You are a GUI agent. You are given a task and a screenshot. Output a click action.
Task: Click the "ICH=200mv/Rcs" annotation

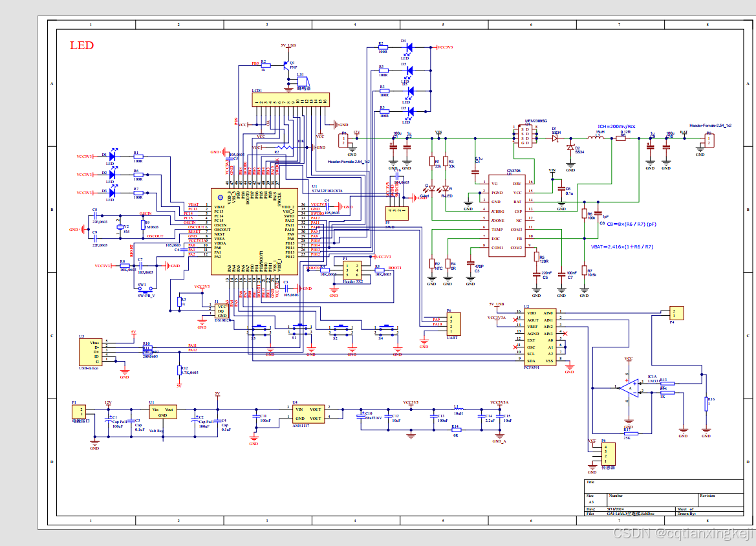[x=617, y=126]
